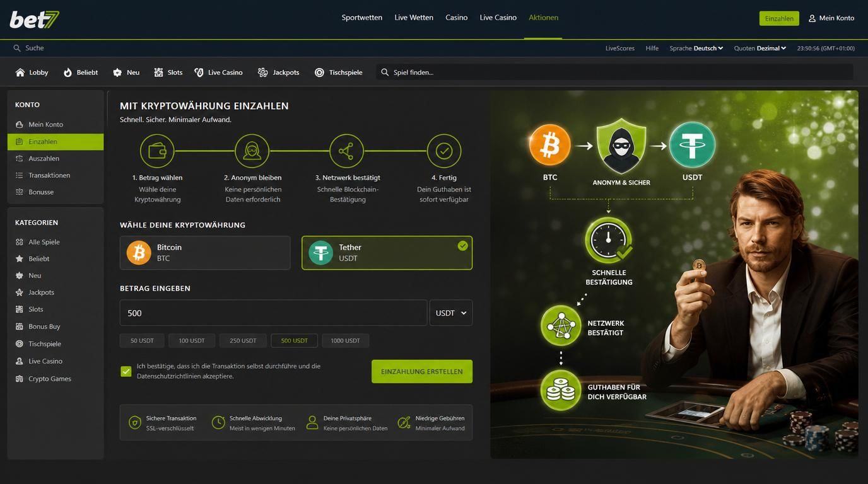868x484 pixels.
Task: Click the magnifier icon in the Spiel finden bar
Action: click(385, 72)
